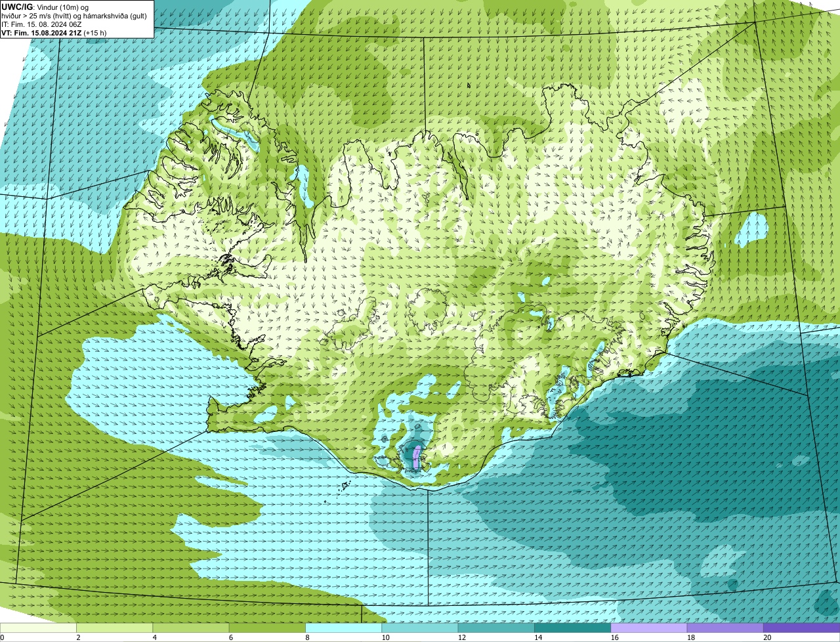This screenshot has height=642, width=840.
Task: Click the legend scale label "10"
Action: pyautogui.click(x=386, y=637)
